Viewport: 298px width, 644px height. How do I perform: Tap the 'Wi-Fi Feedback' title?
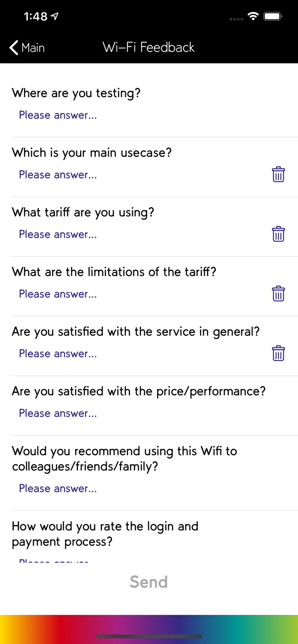click(x=149, y=47)
